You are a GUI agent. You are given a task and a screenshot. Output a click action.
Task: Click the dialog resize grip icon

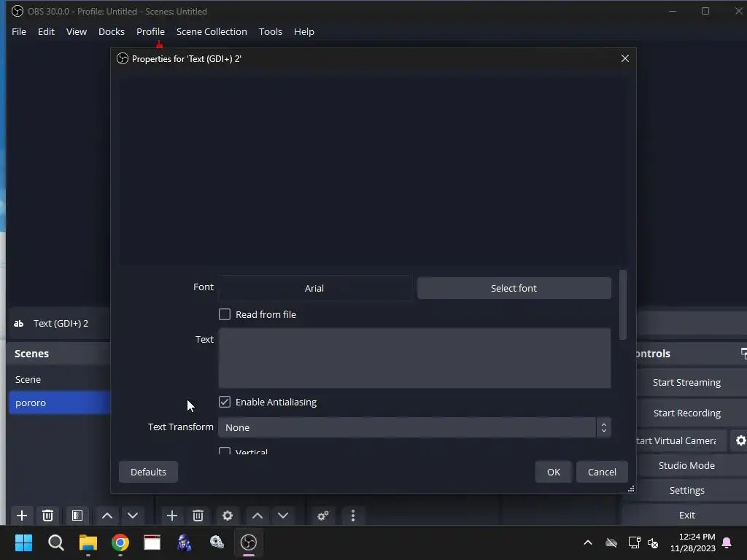[631, 489]
